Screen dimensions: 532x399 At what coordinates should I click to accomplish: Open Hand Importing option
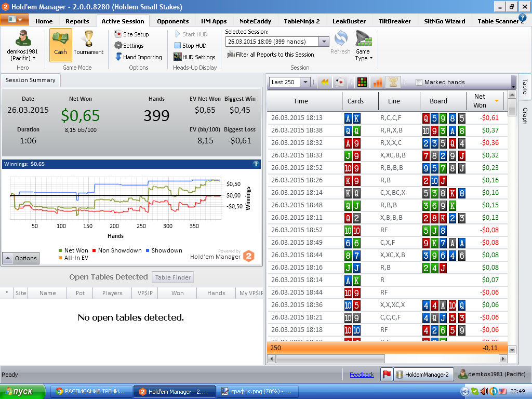[x=138, y=57]
